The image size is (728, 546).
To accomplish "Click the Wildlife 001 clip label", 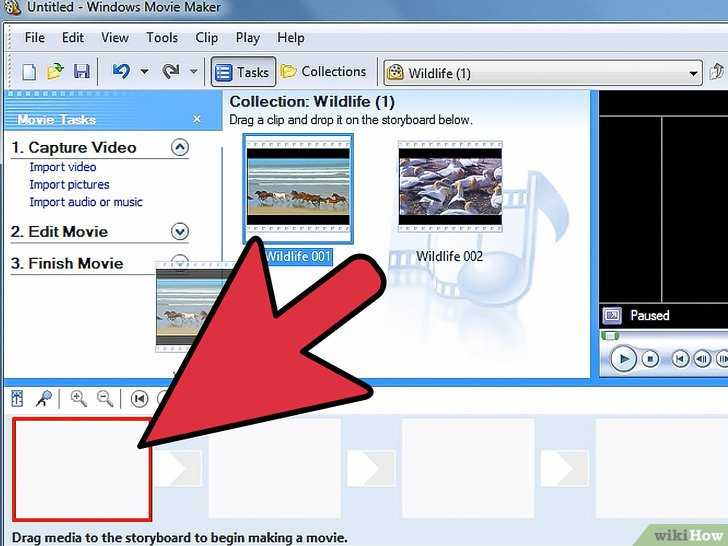I will click(x=298, y=256).
